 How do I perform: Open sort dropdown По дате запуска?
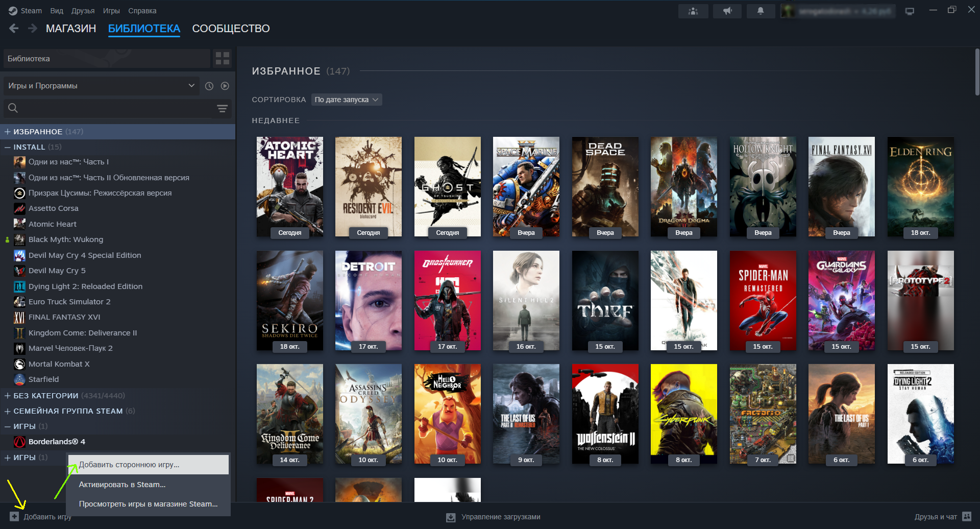tap(346, 100)
